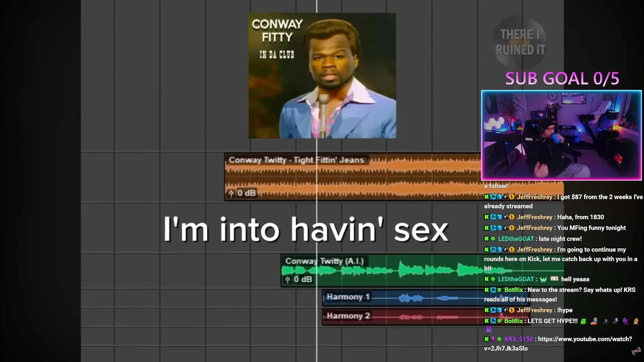Click the 'hell yeaaa' chat message
644x362 pixels.
(575, 279)
